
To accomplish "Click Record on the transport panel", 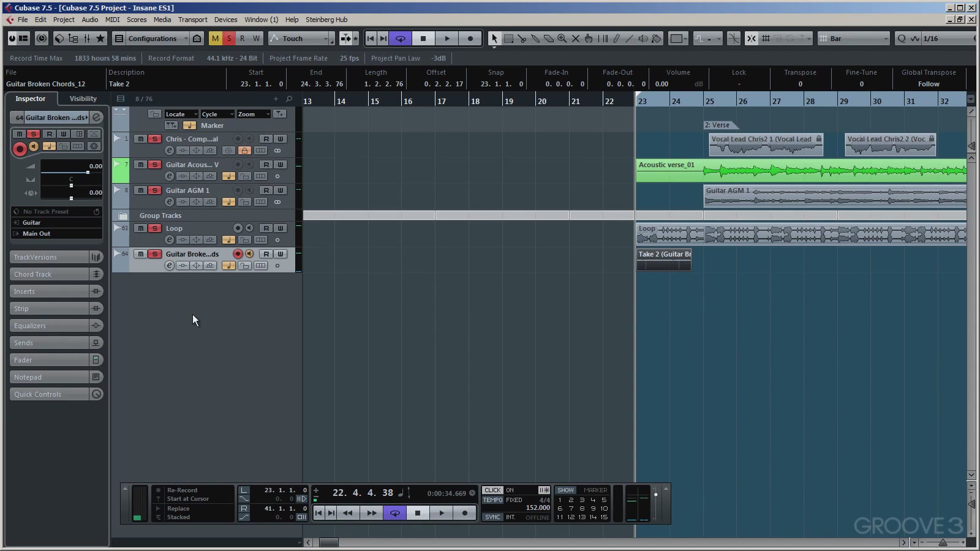I will tap(465, 513).
